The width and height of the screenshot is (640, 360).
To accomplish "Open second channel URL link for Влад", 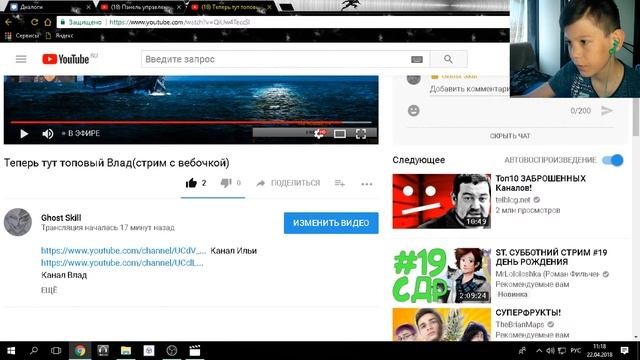I will (122, 263).
